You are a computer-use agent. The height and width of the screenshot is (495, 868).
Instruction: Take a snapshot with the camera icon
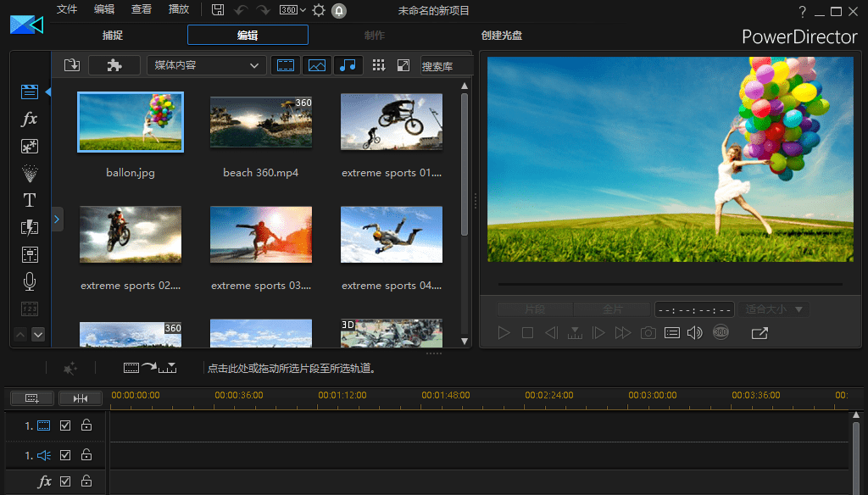coord(648,333)
